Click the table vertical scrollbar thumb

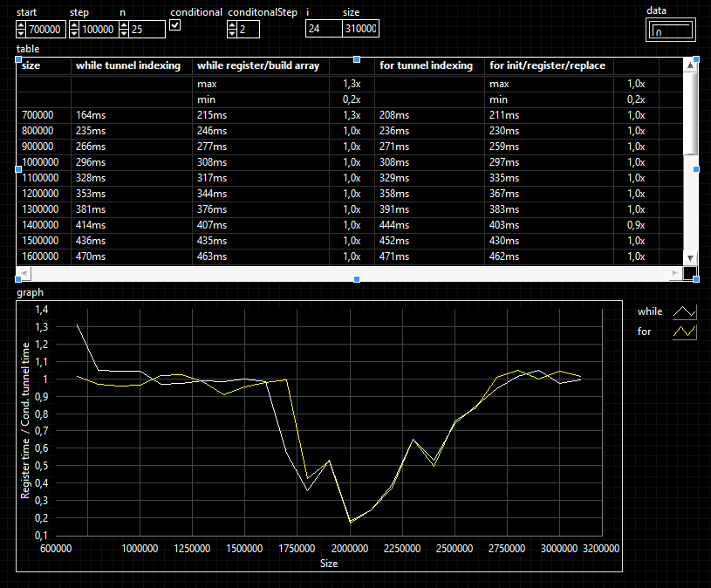click(x=690, y=113)
